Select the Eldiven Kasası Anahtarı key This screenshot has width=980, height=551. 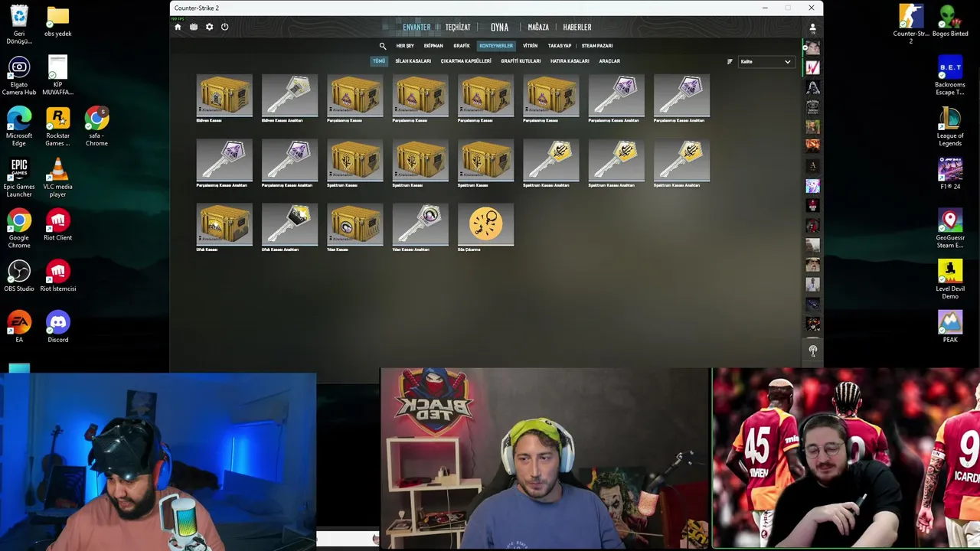(x=289, y=99)
